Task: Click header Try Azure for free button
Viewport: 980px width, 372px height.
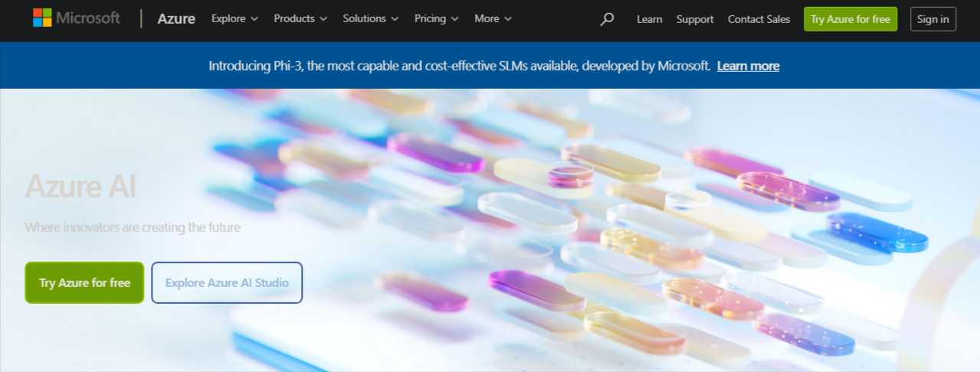Action: tap(851, 19)
